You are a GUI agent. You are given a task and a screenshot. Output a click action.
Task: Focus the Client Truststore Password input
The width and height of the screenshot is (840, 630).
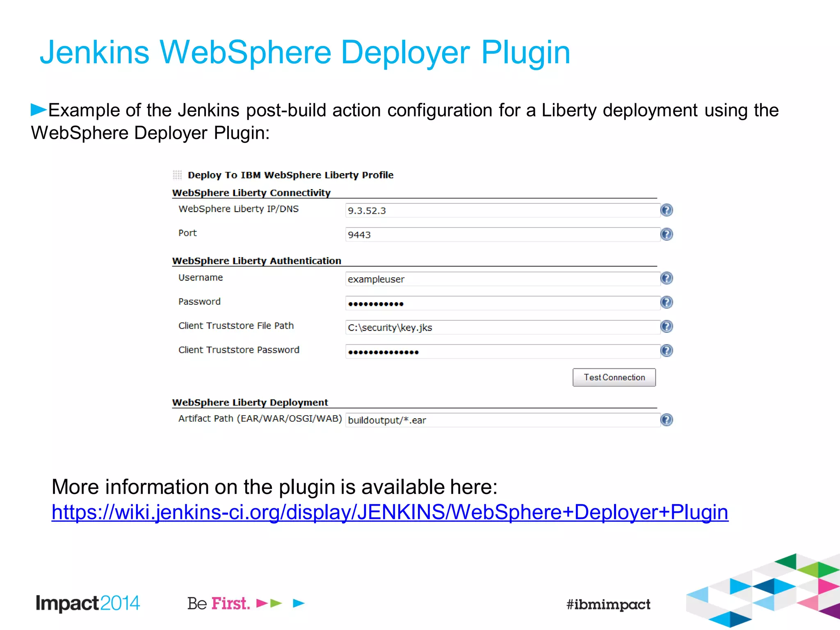[x=502, y=352]
